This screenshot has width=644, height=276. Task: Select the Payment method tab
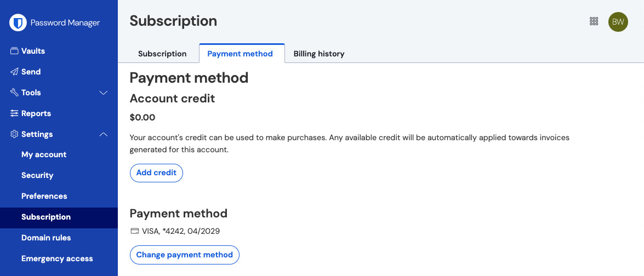(x=240, y=54)
